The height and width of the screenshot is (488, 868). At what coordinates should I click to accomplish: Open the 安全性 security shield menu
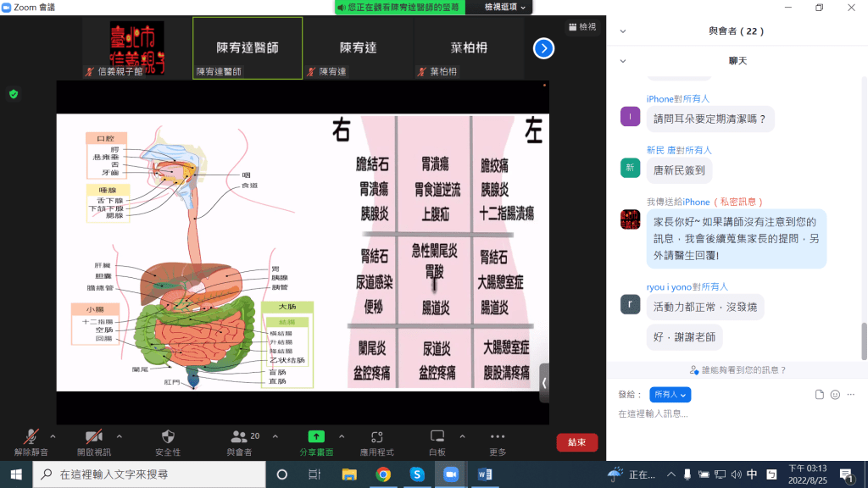(167, 437)
